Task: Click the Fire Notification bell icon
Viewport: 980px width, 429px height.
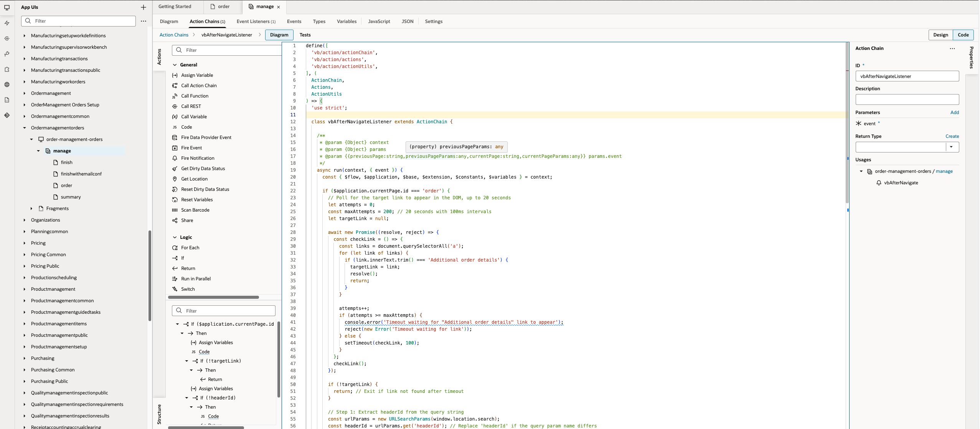Action: [x=175, y=158]
